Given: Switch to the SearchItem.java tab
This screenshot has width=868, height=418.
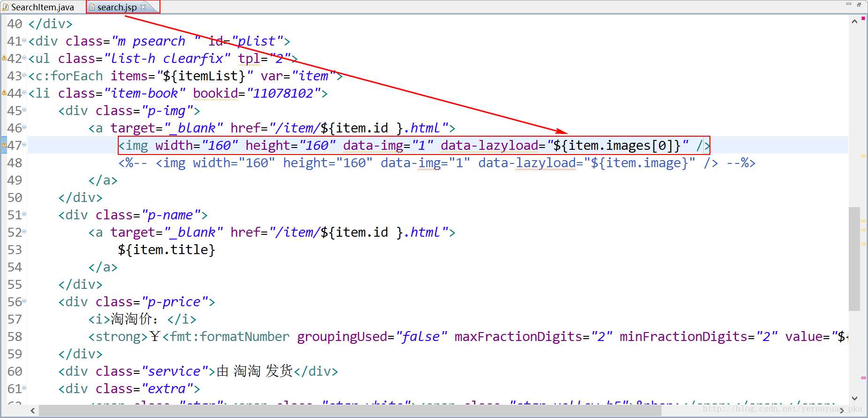Looking at the screenshot, I should coord(38,7).
